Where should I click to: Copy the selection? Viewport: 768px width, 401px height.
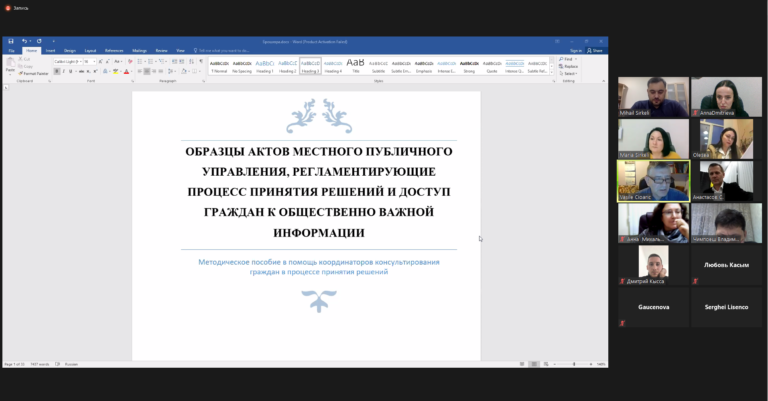[x=25, y=67]
